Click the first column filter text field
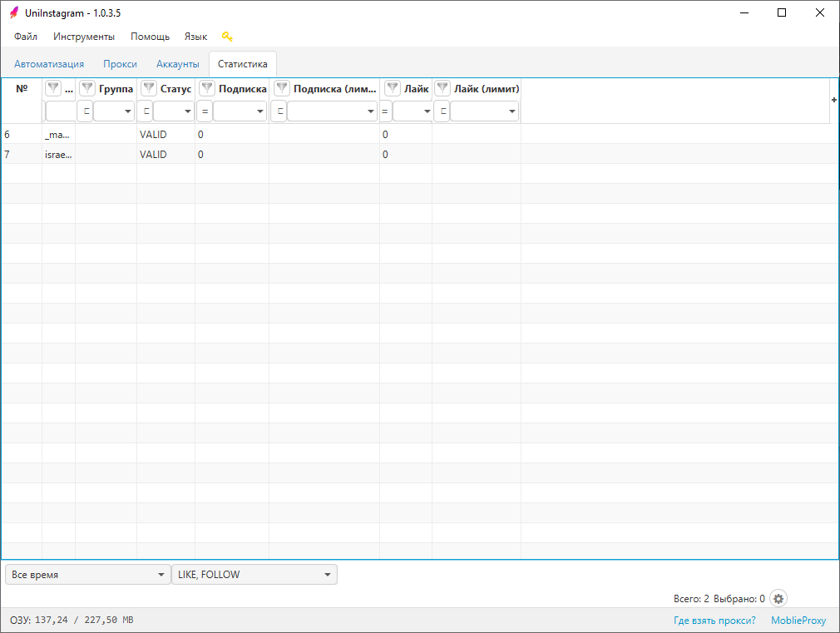840x633 pixels. 59,111
